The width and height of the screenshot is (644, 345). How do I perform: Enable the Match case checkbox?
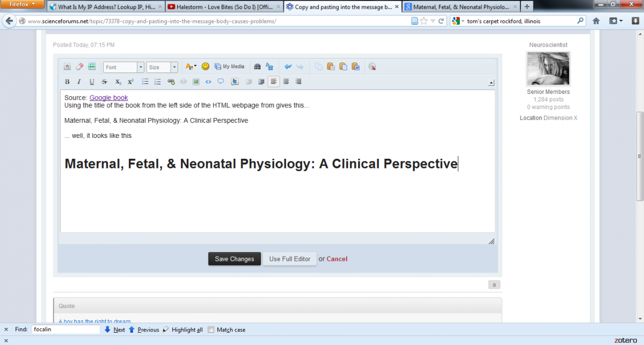[211, 329]
